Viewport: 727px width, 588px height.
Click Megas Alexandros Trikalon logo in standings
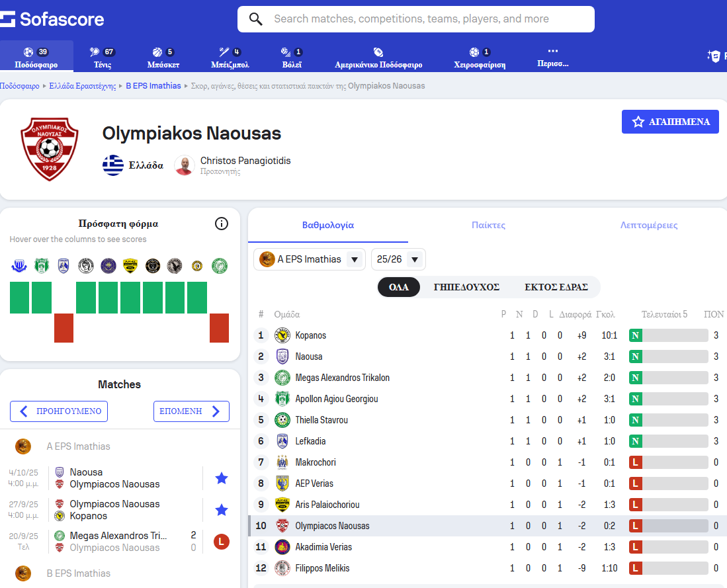282,378
